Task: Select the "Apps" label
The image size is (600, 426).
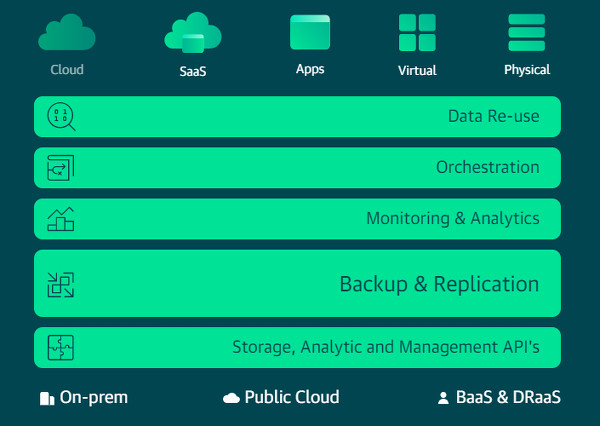Action: tap(310, 70)
